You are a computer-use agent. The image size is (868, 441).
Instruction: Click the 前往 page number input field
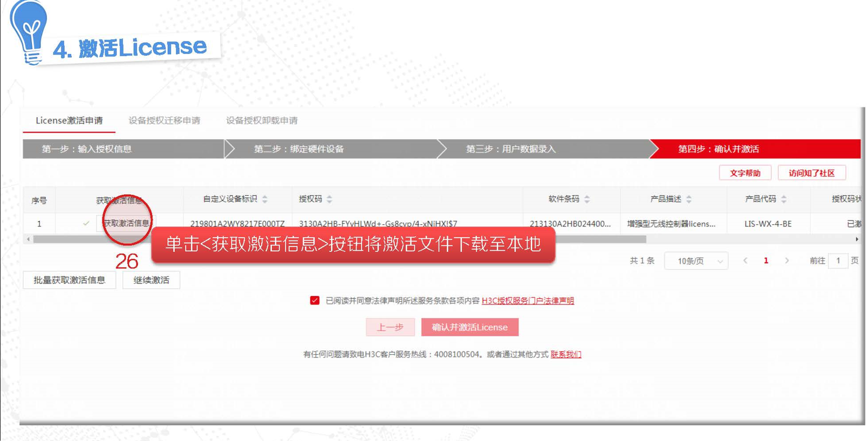(x=838, y=261)
